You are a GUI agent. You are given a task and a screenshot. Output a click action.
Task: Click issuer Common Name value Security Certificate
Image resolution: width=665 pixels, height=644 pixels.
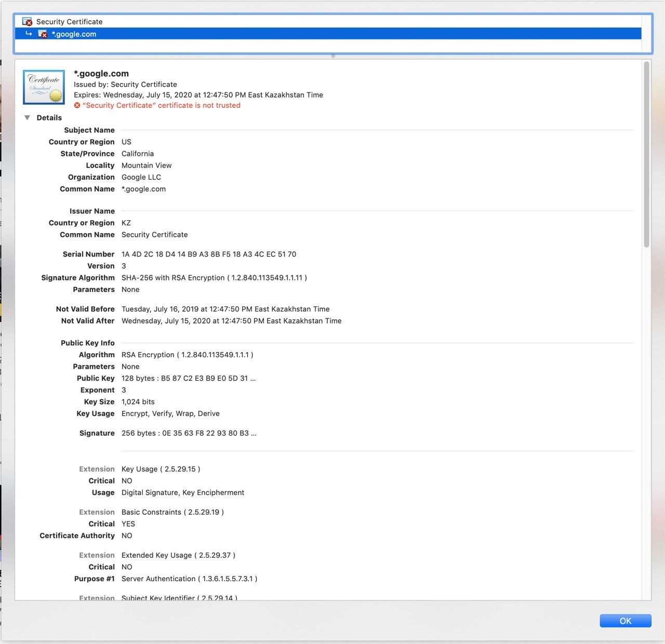point(155,235)
